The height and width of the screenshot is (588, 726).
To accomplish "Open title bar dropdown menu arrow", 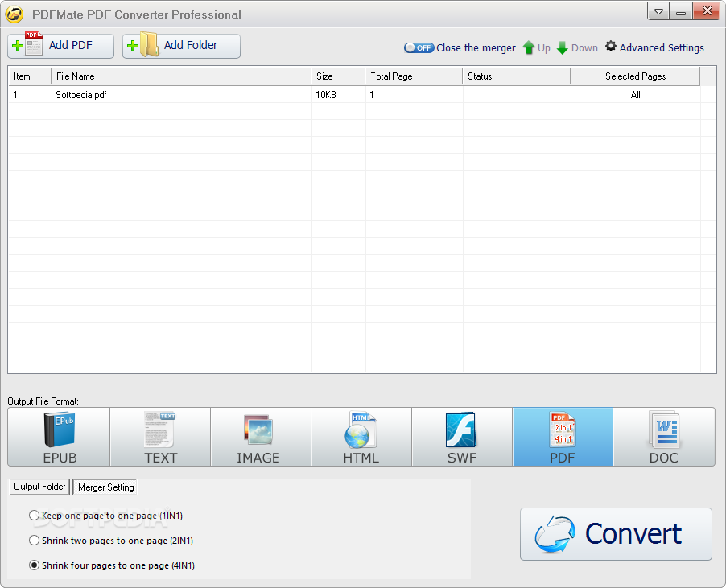I will click(x=658, y=11).
